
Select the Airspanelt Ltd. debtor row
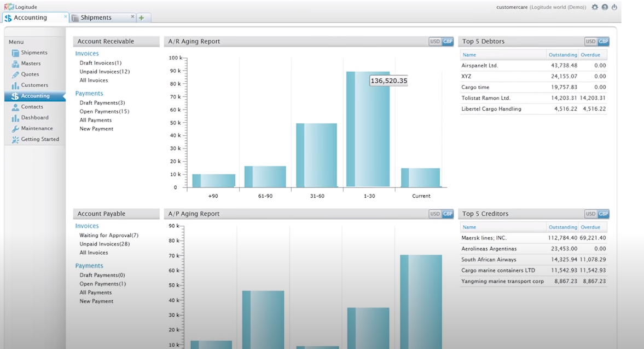point(533,65)
